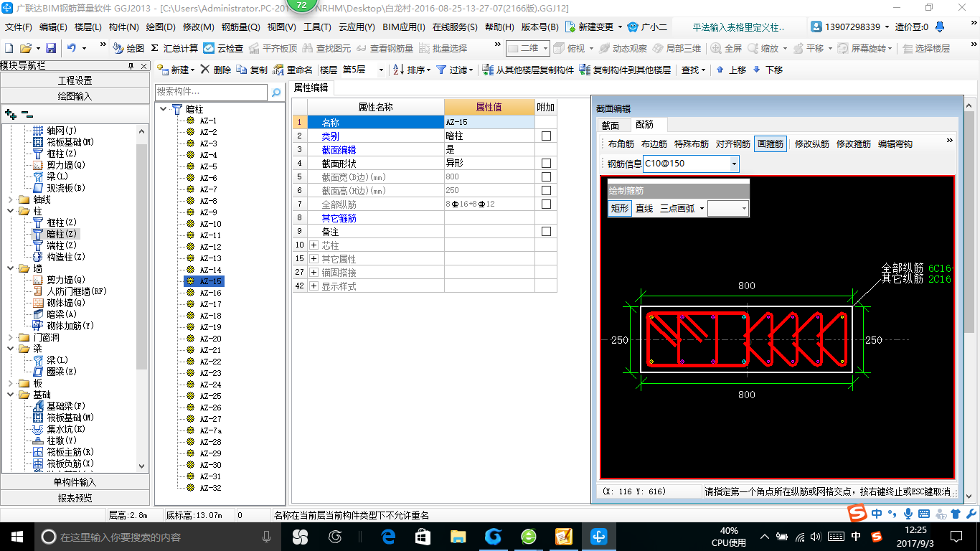Open Microsoft Edge from taskbar
This screenshot has width=980, height=551.
(389, 536)
